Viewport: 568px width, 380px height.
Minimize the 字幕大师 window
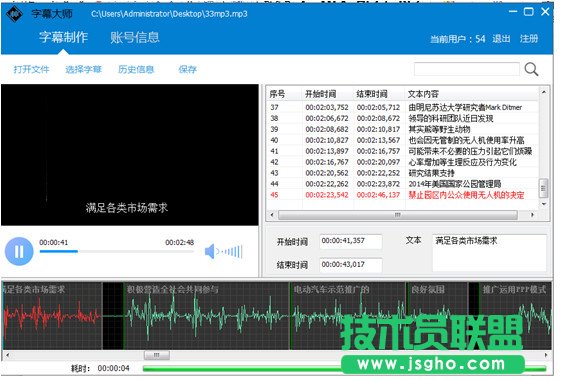(x=513, y=12)
